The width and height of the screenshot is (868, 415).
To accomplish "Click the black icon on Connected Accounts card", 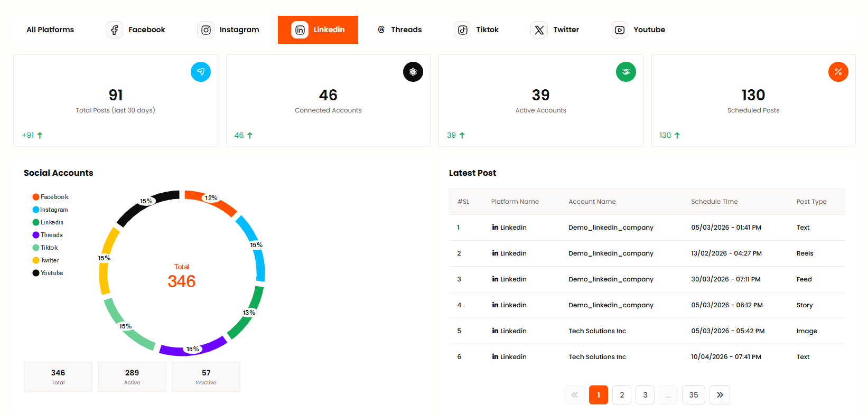I will [x=413, y=72].
